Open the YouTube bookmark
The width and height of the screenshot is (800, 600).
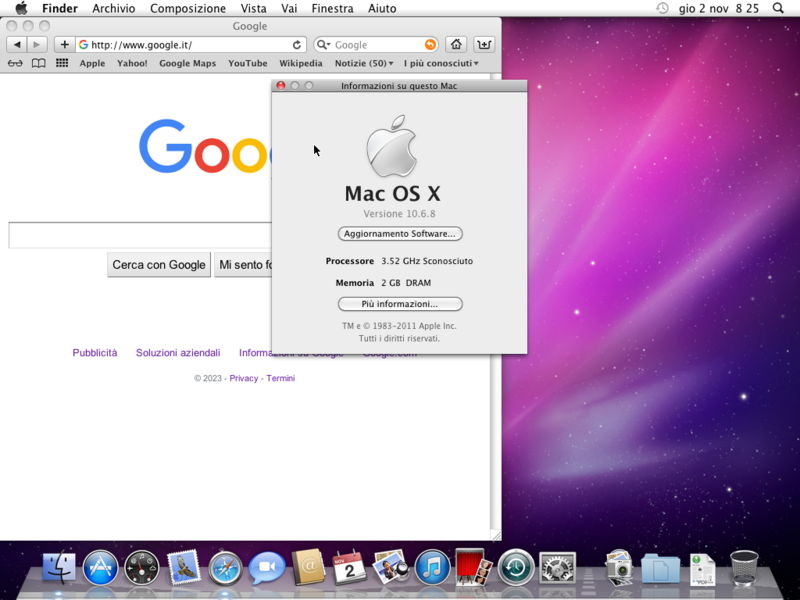(248, 63)
